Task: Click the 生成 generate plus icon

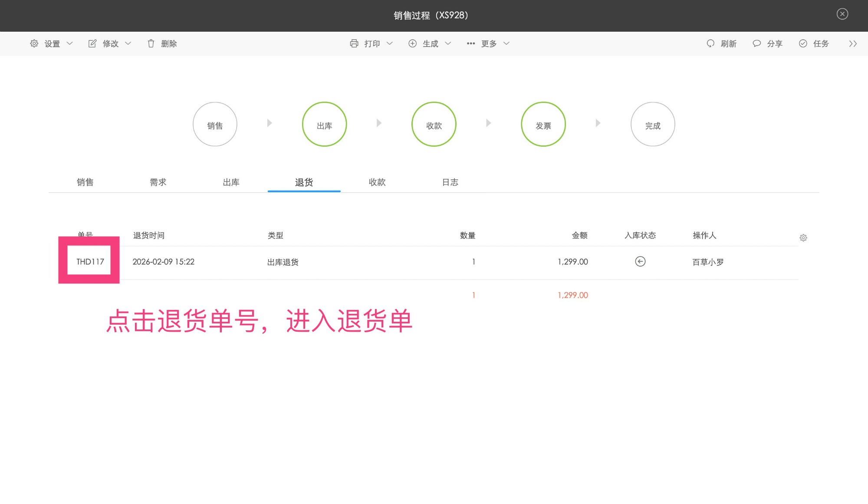Action: (x=412, y=43)
